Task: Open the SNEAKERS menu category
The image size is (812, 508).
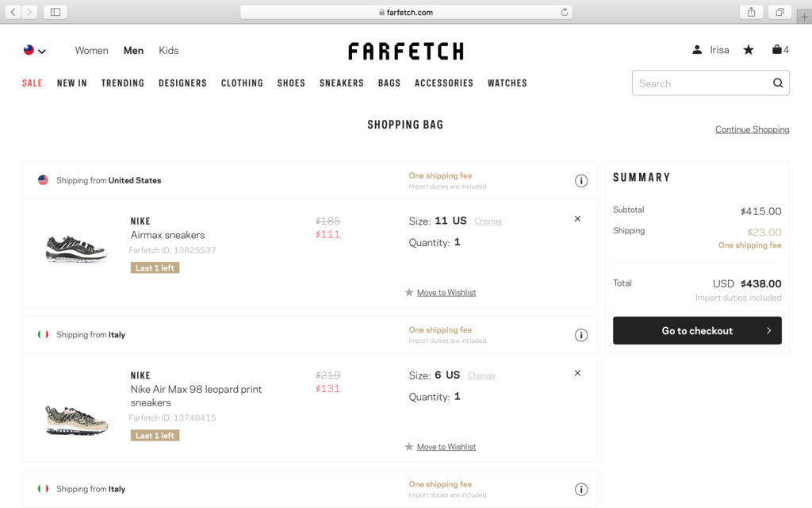Action: 341,83
